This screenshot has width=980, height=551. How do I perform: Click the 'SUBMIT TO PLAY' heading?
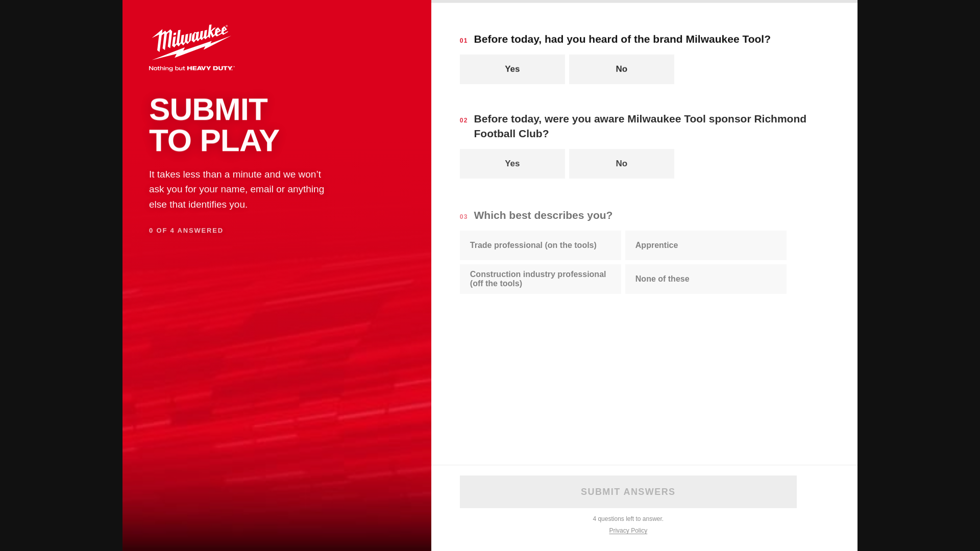(214, 125)
